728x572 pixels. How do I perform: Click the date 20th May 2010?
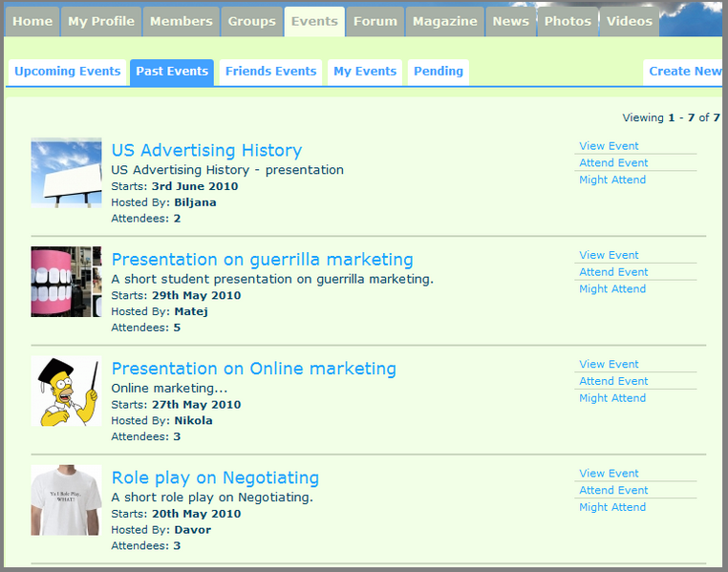tap(197, 514)
